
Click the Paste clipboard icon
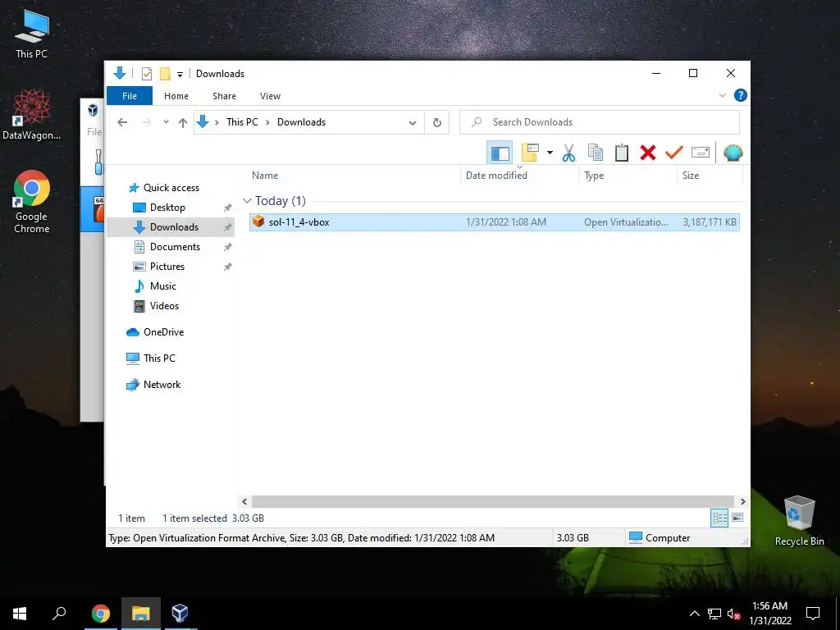tap(622, 153)
